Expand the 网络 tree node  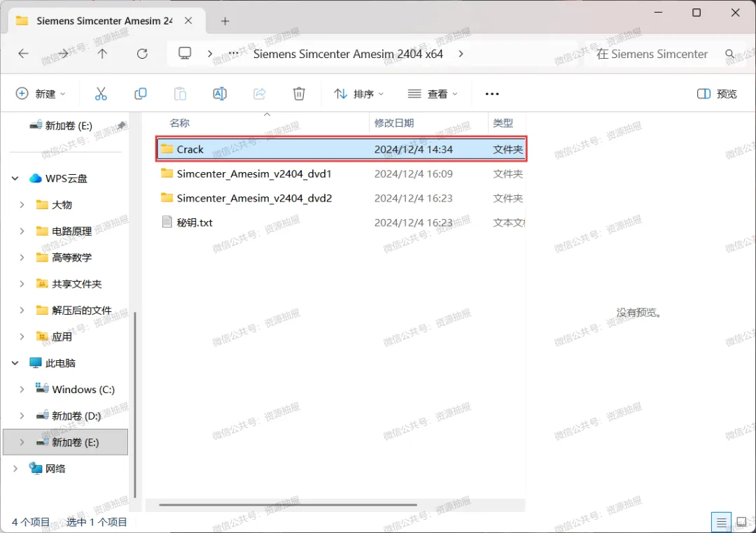click(x=15, y=469)
